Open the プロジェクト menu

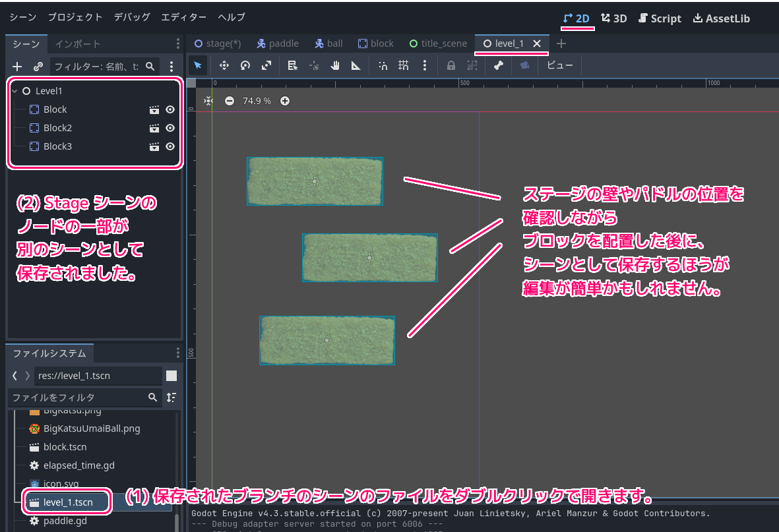(75, 17)
